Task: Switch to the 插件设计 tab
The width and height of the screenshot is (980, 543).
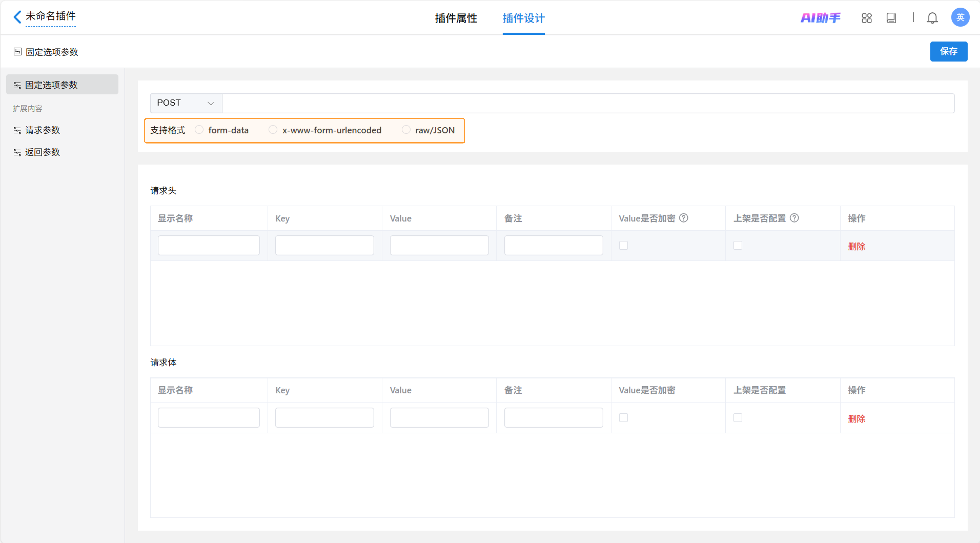Action: click(523, 18)
